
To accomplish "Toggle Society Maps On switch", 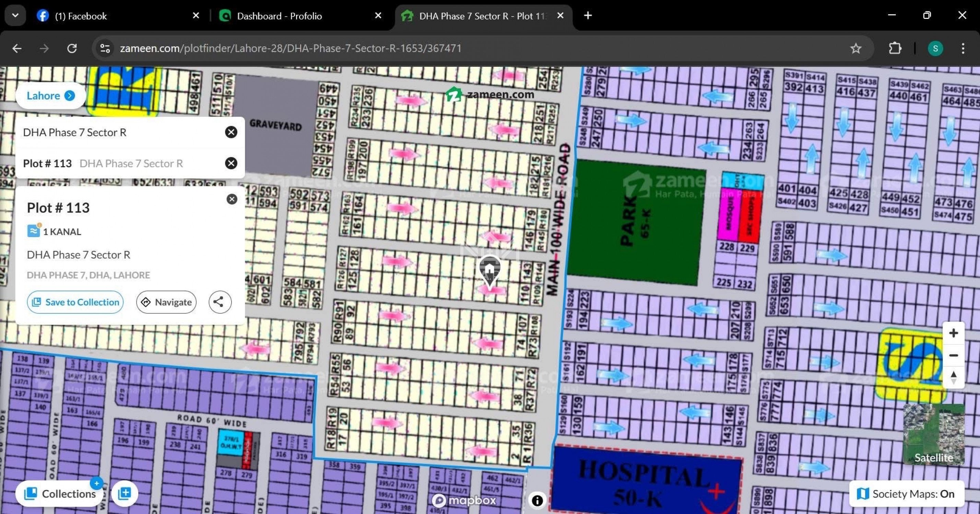I will coord(907,494).
